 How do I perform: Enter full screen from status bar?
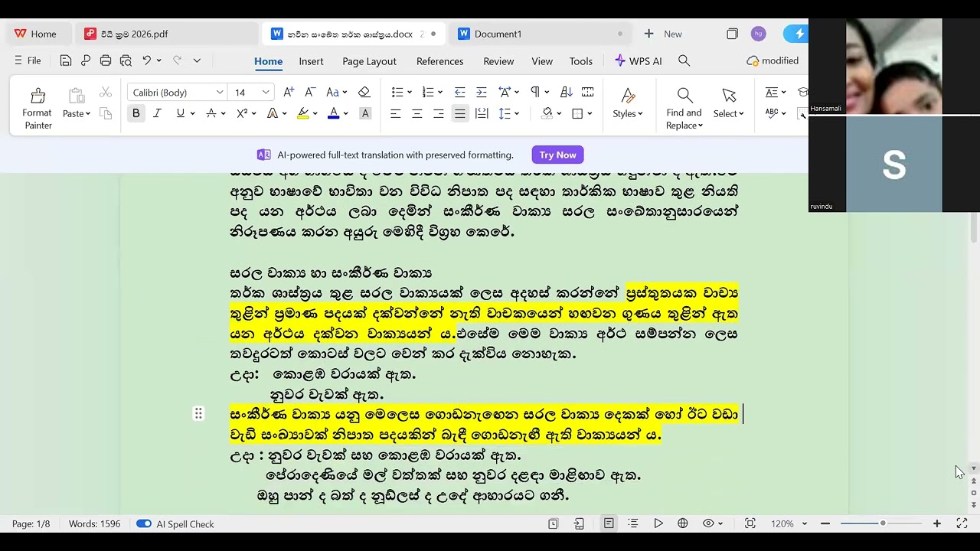962,523
